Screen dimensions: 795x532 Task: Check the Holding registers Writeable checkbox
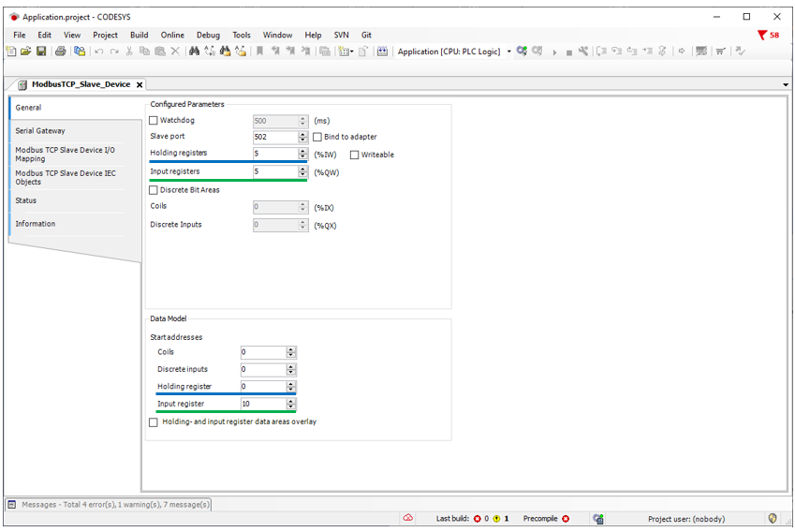click(354, 155)
